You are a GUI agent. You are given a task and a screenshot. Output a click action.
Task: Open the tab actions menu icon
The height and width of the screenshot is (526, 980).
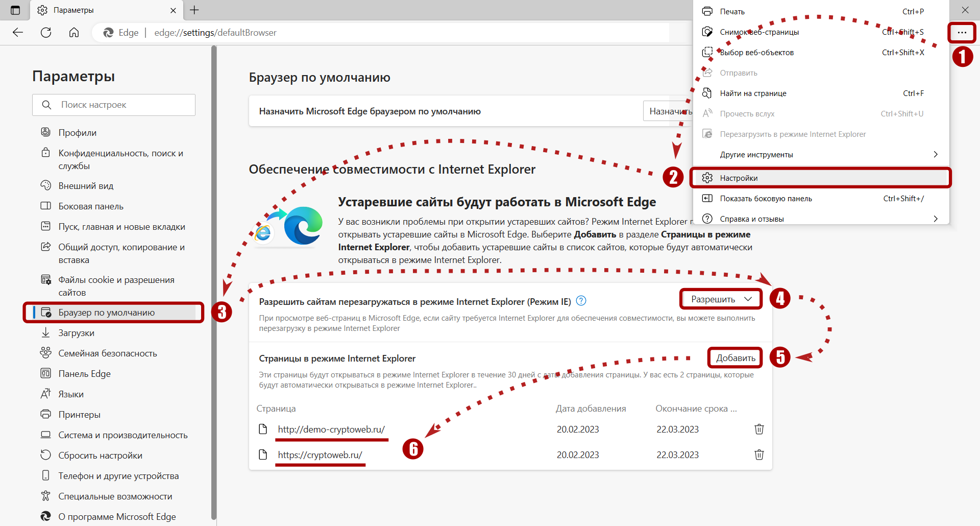[x=15, y=10]
